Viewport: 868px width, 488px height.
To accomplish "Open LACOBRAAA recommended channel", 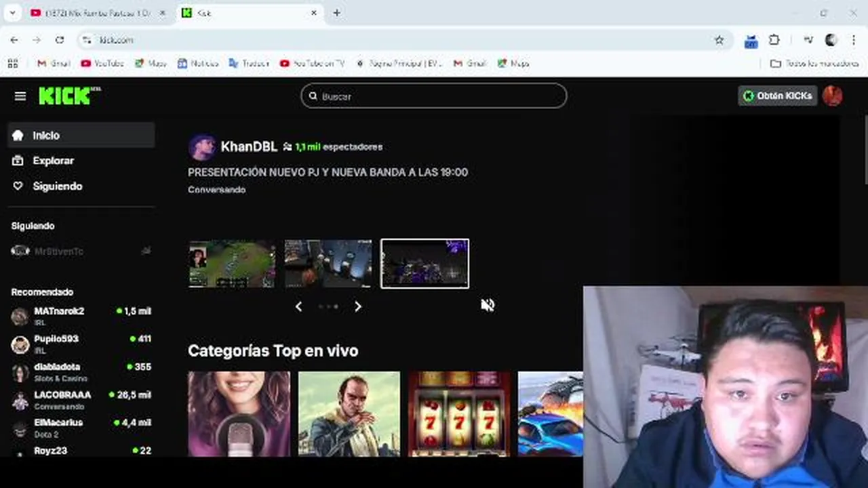I will click(x=81, y=399).
